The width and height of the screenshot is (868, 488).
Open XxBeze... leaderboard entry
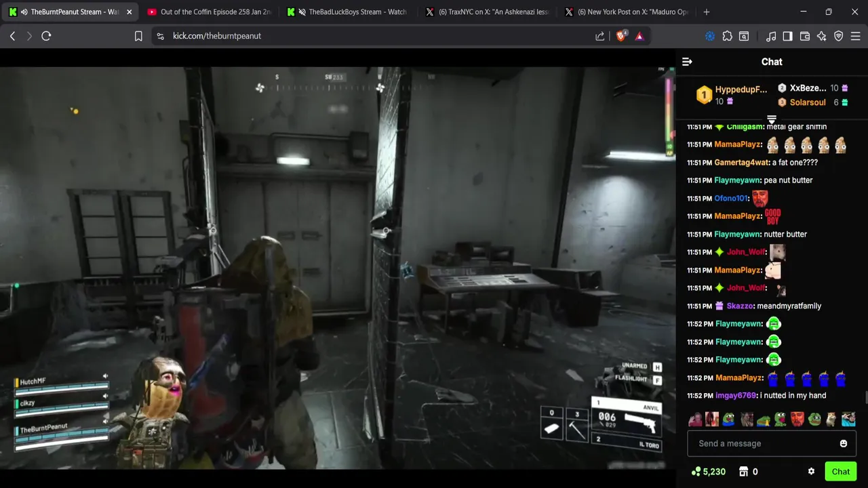click(812, 88)
